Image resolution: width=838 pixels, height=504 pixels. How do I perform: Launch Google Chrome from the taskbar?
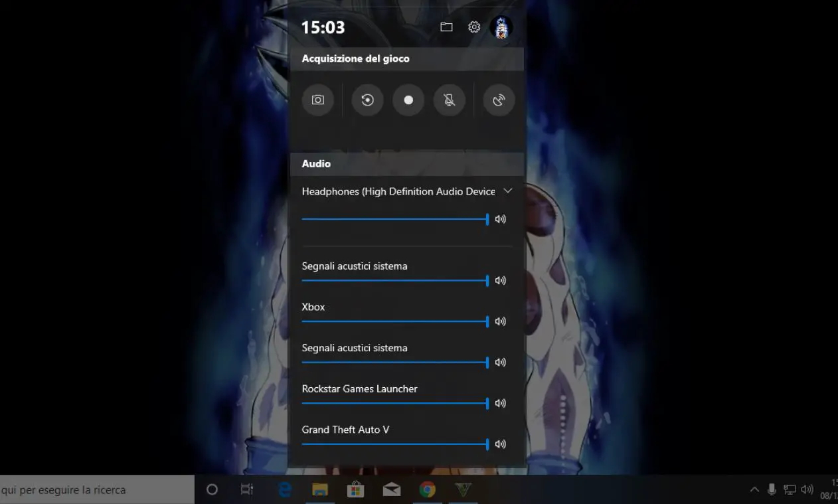click(428, 490)
